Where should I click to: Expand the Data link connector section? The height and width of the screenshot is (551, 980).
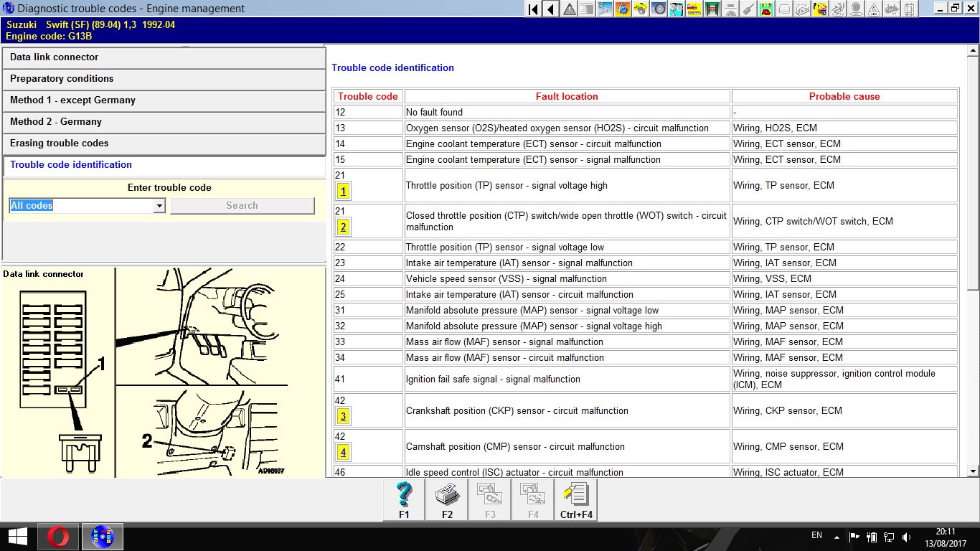click(164, 57)
